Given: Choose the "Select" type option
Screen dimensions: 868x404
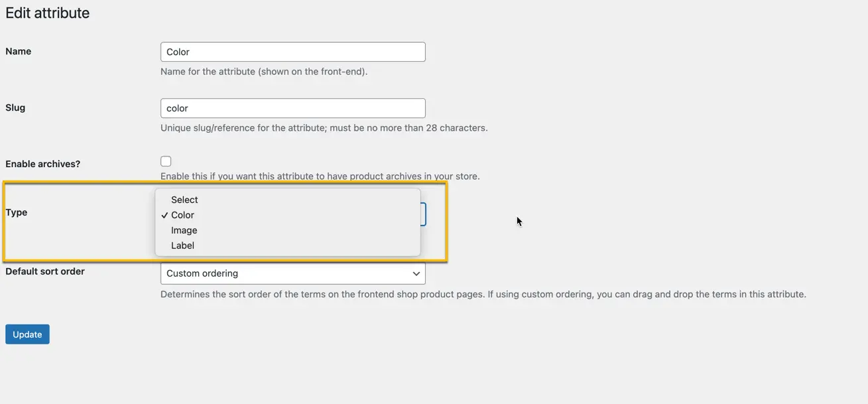Looking at the screenshot, I should (184, 200).
